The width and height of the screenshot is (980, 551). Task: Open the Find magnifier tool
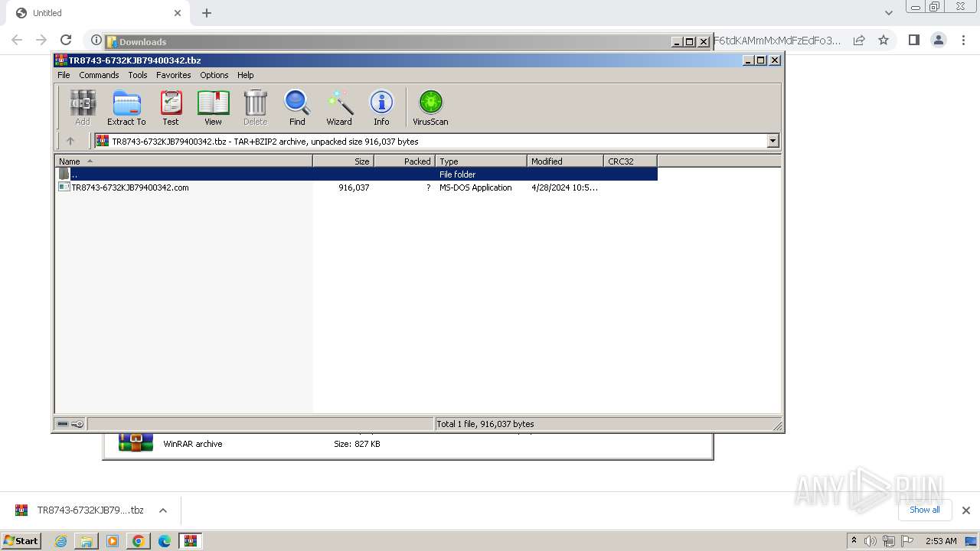click(x=297, y=107)
